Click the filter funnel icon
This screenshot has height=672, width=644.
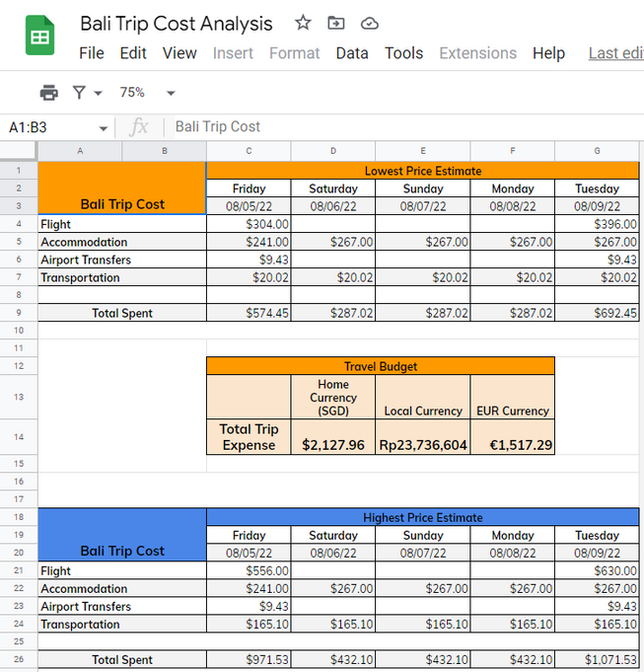coord(79,93)
